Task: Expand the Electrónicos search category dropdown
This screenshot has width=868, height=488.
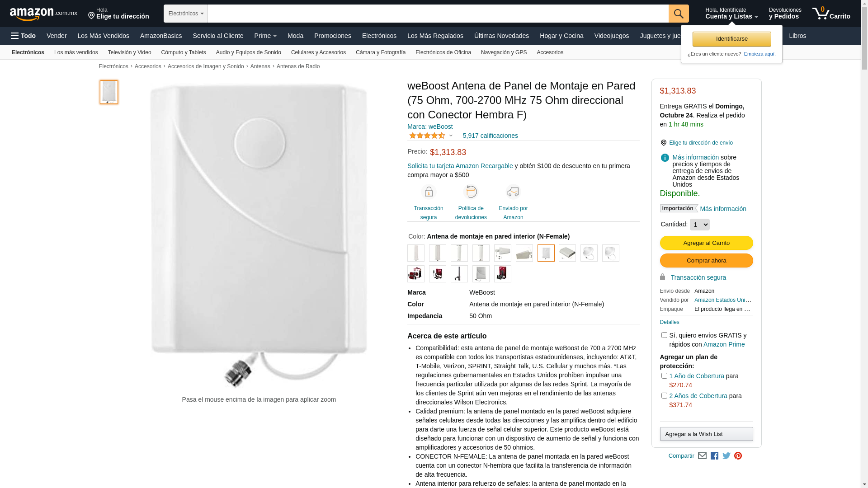Action: point(186,14)
